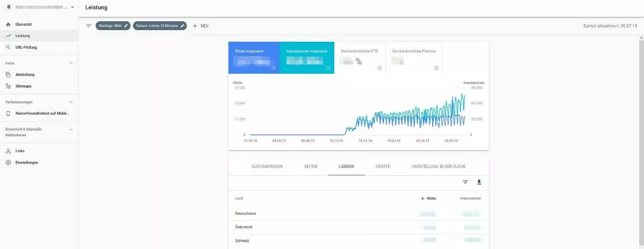Open the table filter icon above Klicks column
Image resolution: width=644 pixels, height=249 pixels.
pos(465,182)
